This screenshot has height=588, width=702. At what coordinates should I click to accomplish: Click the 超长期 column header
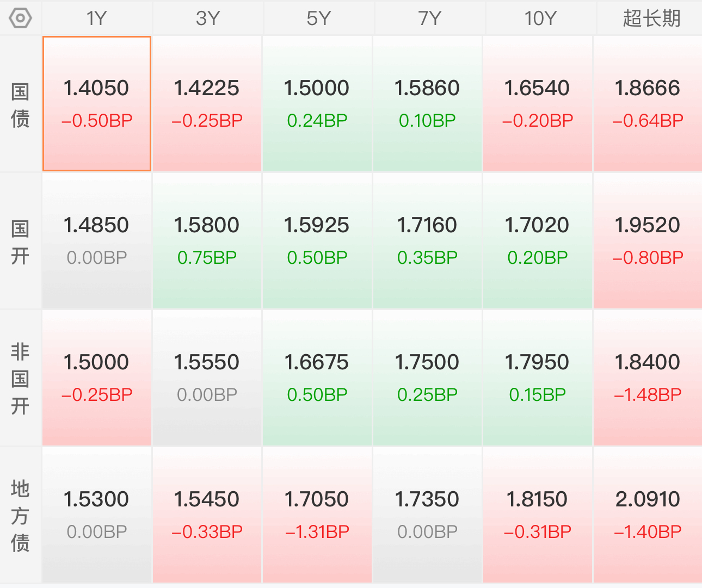651,18
